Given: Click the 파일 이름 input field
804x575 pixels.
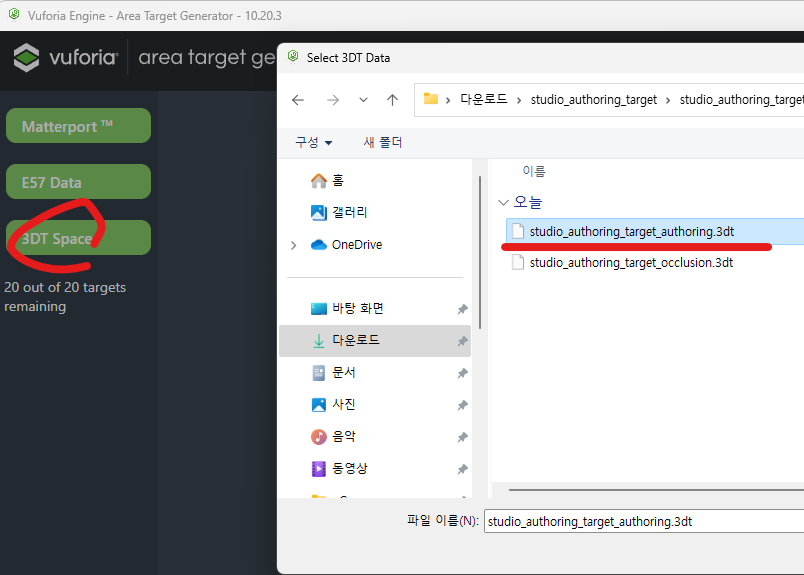Looking at the screenshot, I should point(644,522).
